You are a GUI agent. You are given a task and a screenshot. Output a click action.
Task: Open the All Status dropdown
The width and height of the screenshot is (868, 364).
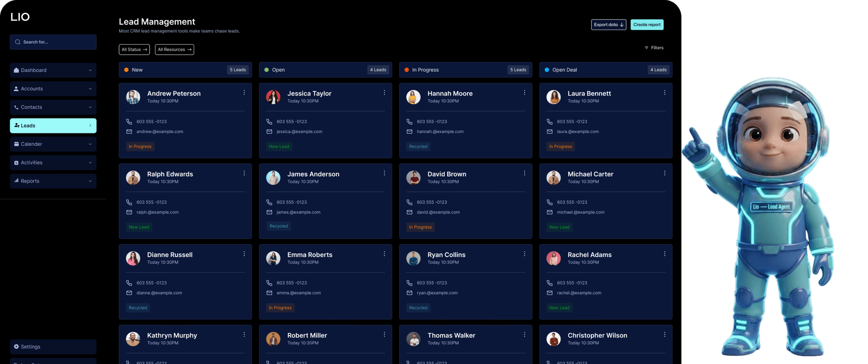134,50
